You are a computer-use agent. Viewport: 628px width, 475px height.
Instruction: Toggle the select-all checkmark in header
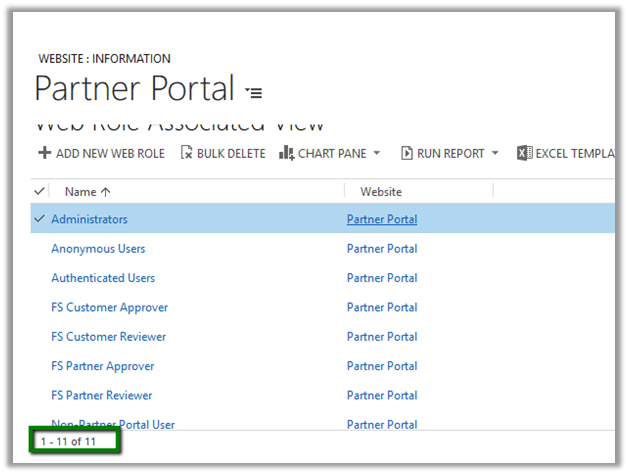pyautogui.click(x=40, y=191)
